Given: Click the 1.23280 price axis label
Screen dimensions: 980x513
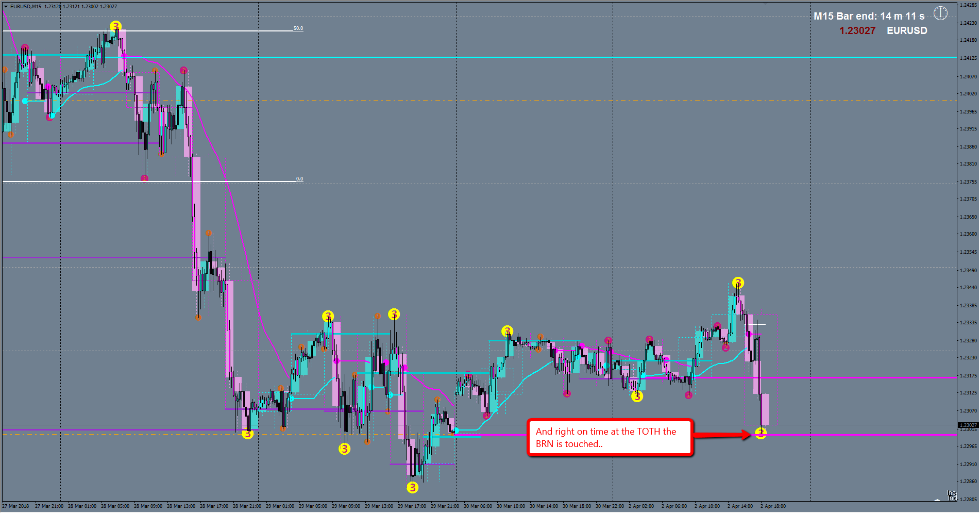Looking at the screenshot, I should (x=969, y=341).
